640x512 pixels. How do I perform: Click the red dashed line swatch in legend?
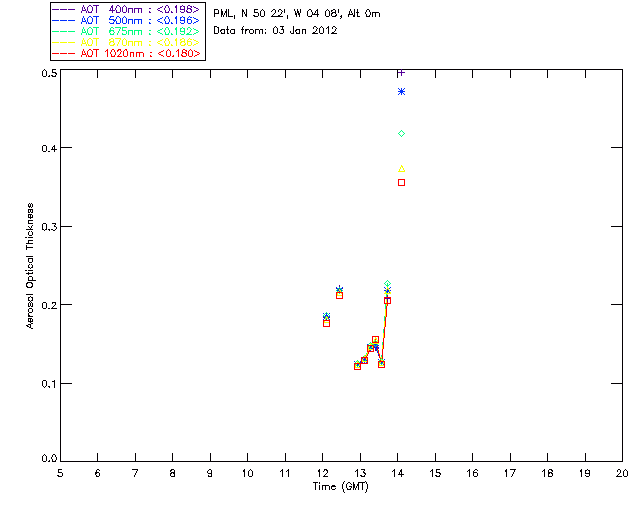pos(64,53)
